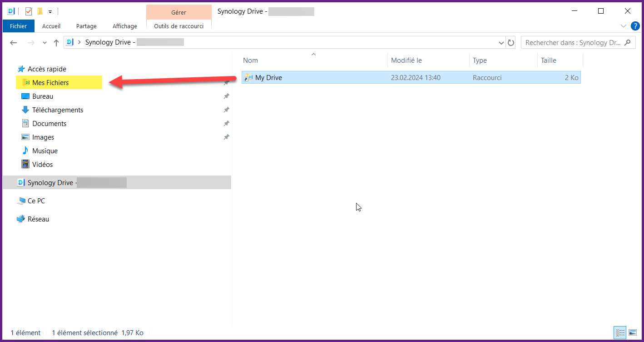Open Explorer help with the blue question mark
The width and height of the screenshot is (644, 342).
coord(635,26)
